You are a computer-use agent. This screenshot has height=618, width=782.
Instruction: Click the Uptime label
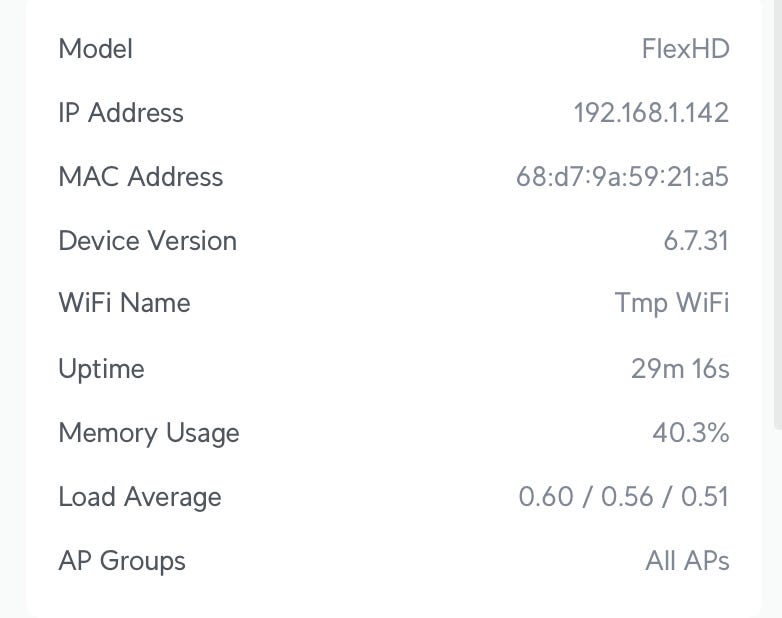101,369
